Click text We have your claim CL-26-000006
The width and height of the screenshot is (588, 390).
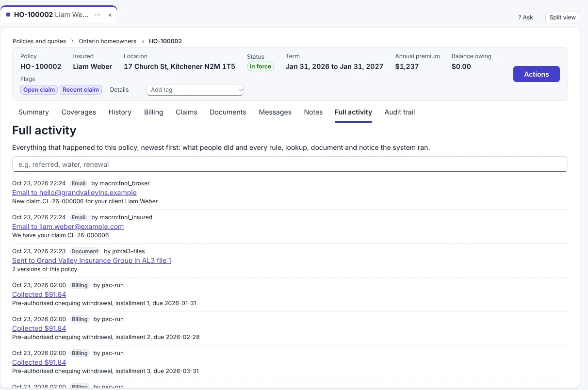point(60,235)
